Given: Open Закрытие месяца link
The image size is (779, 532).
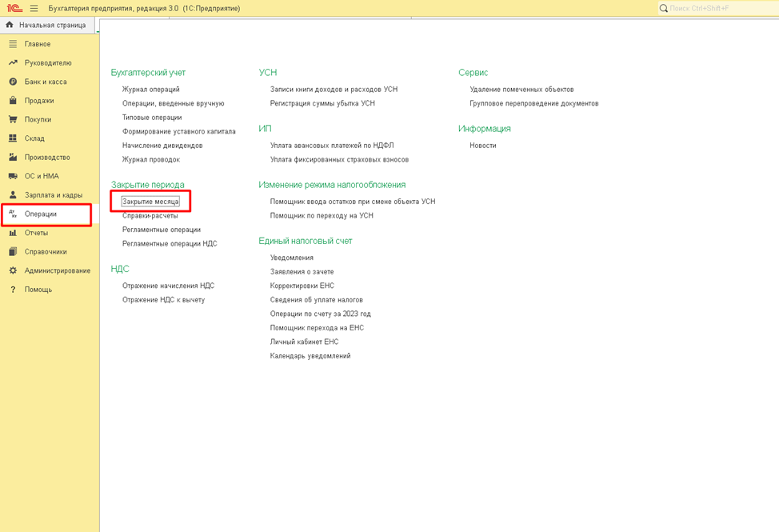Looking at the screenshot, I should coord(150,202).
